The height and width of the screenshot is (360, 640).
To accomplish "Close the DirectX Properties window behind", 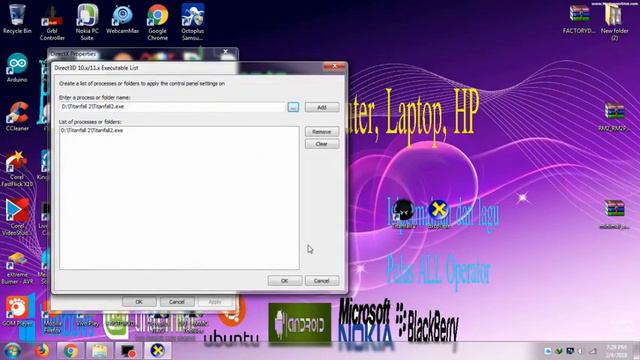I will pos(225,52).
